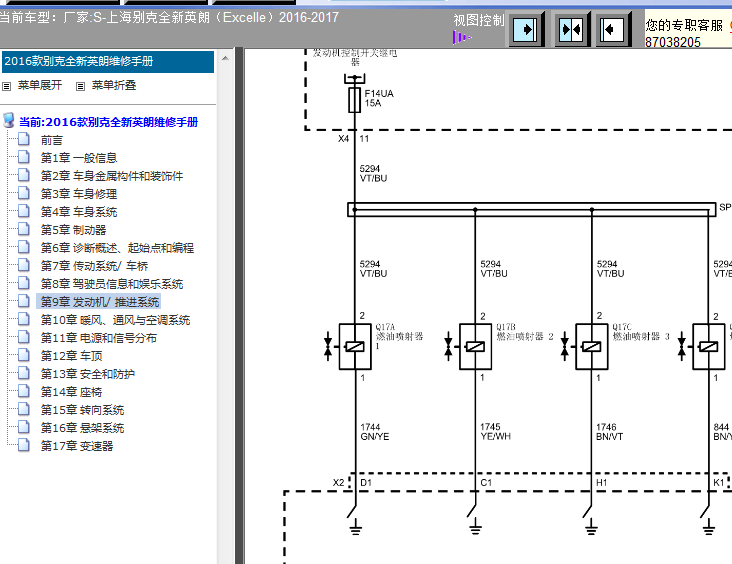Screen dimensions: 732x564
Task: Click the page icon next to 第8章
Action: point(24,283)
